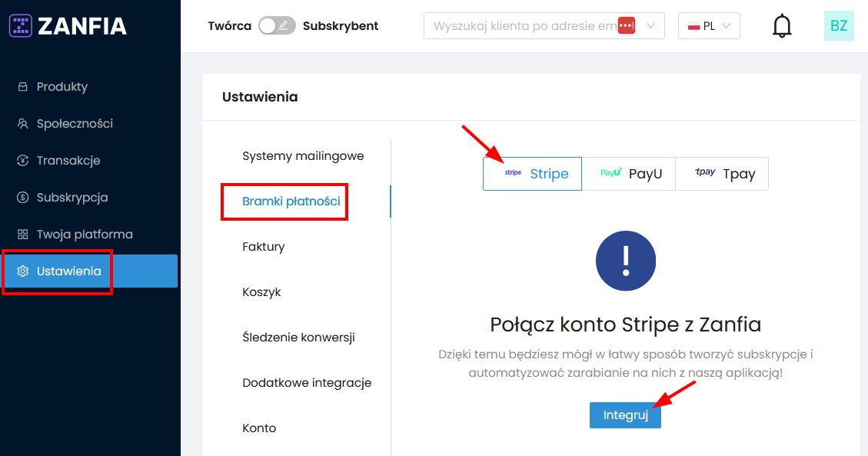868x456 pixels.
Task: Click the Subskrypcja dollar icon
Action: 23,198
